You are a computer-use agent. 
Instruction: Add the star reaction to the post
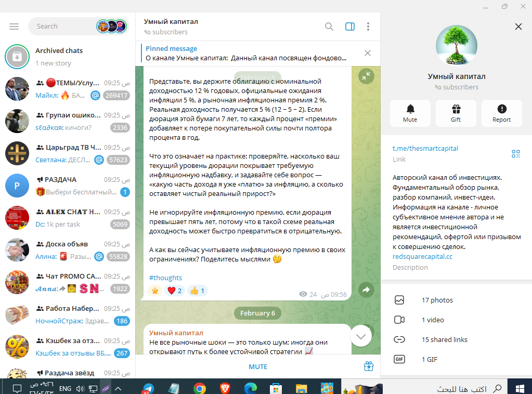[155, 291]
